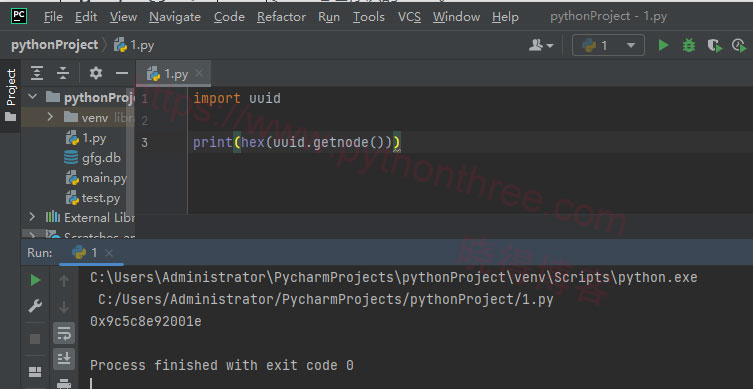Click the Stop square button in Run panel

click(35, 339)
